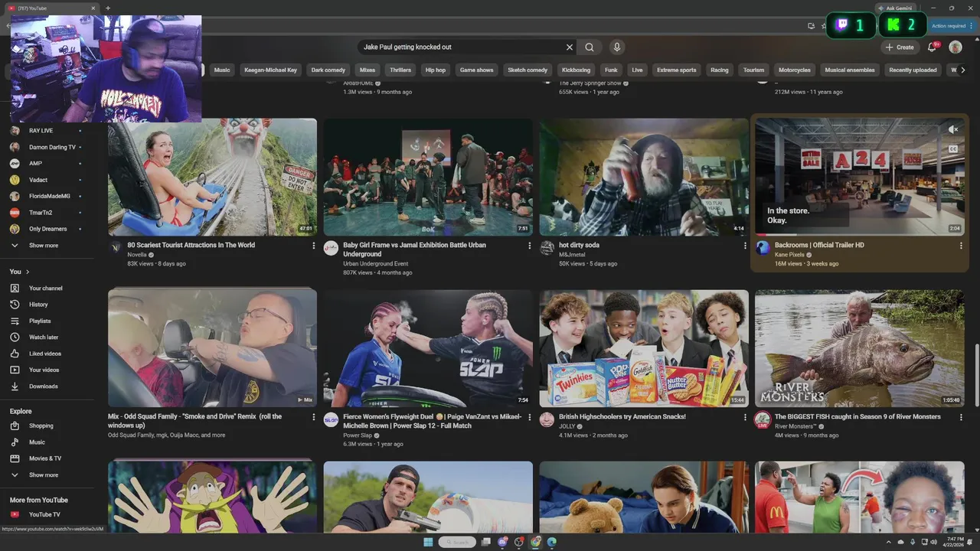This screenshot has width=980, height=551.
Task: Open the YouTube notifications bell
Action: (933, 47)
